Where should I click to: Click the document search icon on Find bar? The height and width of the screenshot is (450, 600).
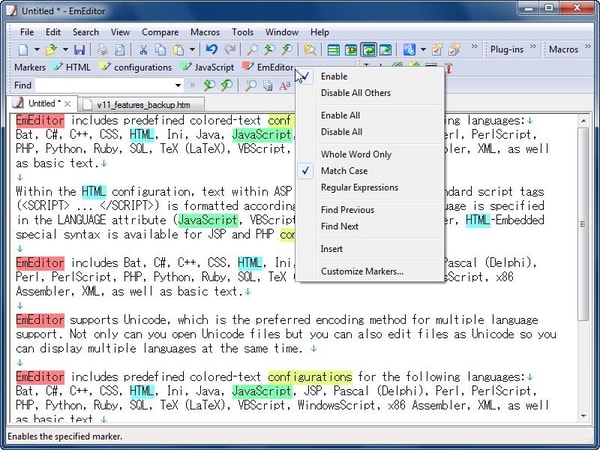[x=268, y=85]
